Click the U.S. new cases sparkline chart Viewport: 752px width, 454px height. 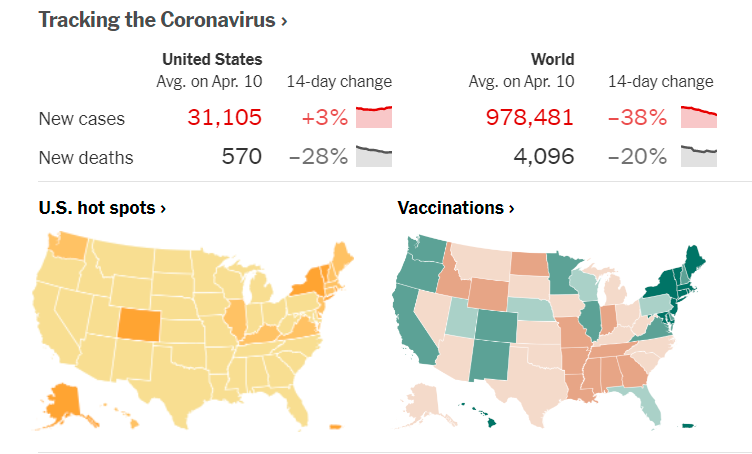pos(374,117)
